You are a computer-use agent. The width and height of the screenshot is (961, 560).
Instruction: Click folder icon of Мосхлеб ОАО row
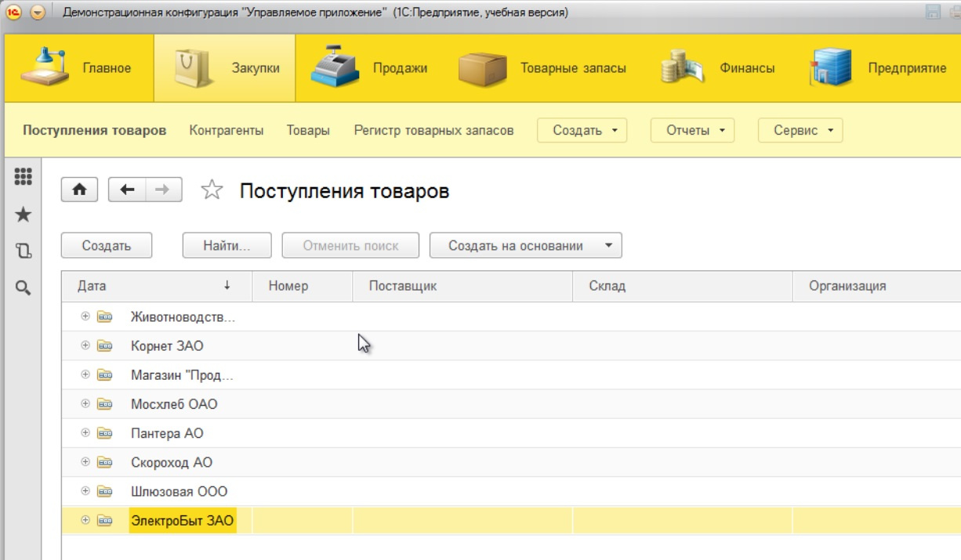105,404
